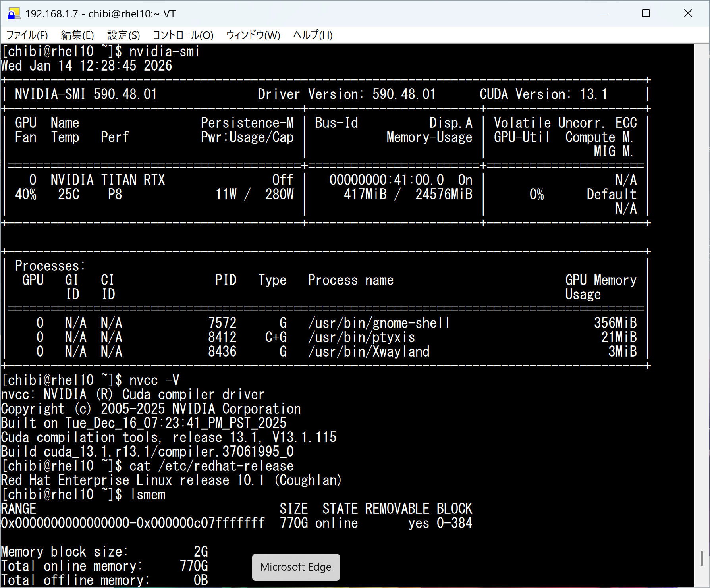Click the /usr/bin/Xwayland process entry
Viewport: 710px width, 588px height.
pyautogui.click(x=369, y=352)
